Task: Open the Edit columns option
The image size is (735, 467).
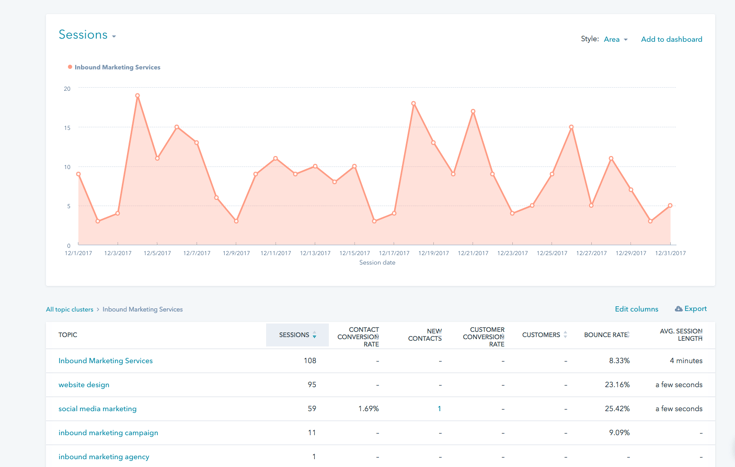Action: (x=636, y=310)
